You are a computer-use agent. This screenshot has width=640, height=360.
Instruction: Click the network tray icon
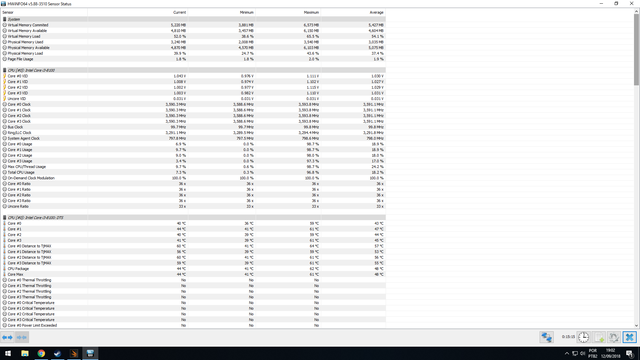[575, 353]
